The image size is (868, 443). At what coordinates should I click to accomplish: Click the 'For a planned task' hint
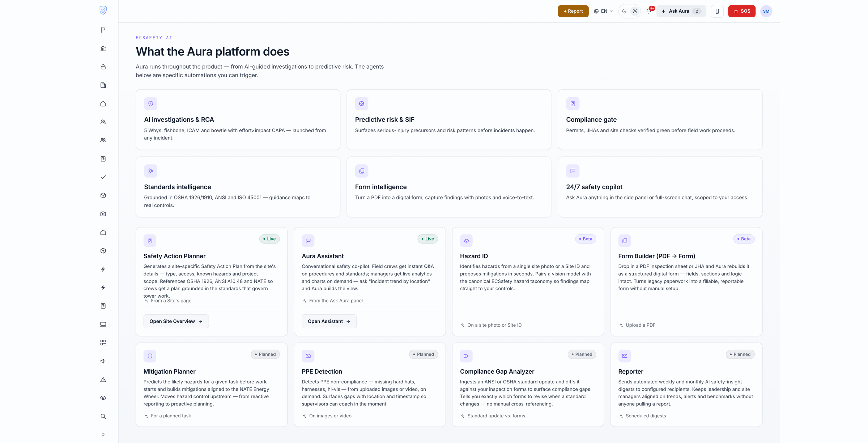coord(171,416)
